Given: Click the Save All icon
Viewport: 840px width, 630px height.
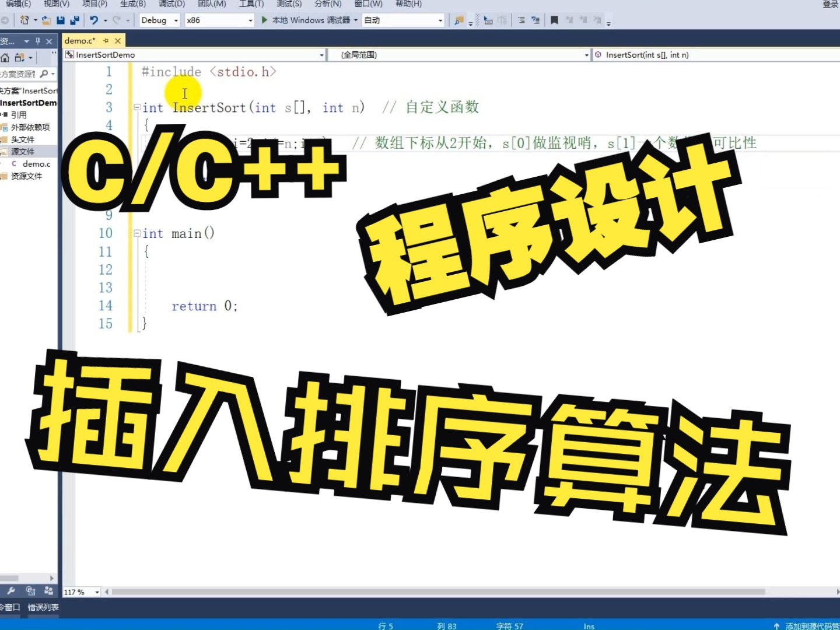Looking at the screenshot, I should (x=74, y=20).
